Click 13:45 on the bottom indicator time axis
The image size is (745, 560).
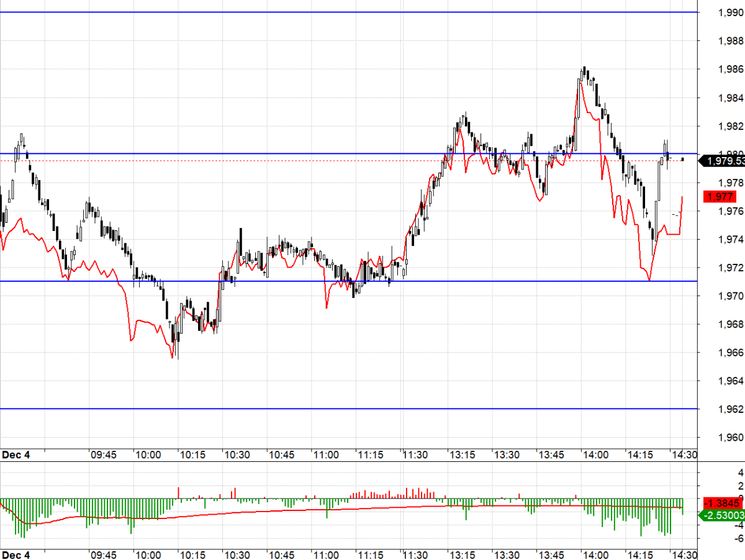550,554
